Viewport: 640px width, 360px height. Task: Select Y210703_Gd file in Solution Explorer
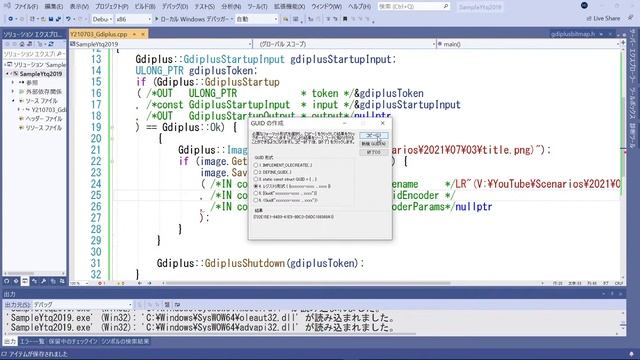pos(48,110)
